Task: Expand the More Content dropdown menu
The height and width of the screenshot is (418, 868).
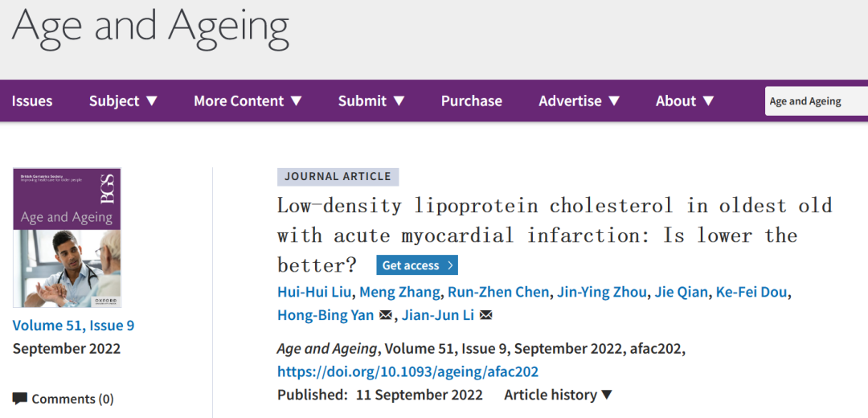Action: click(x=248, y=100)
